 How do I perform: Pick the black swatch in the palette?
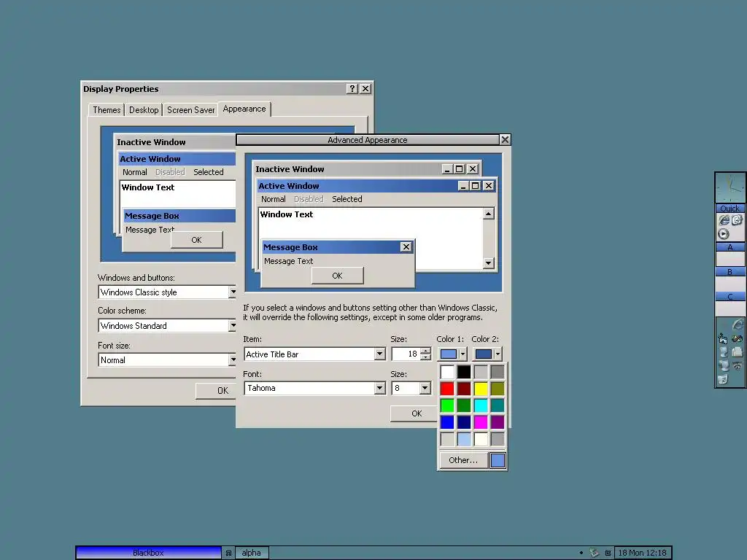point(464,372)
